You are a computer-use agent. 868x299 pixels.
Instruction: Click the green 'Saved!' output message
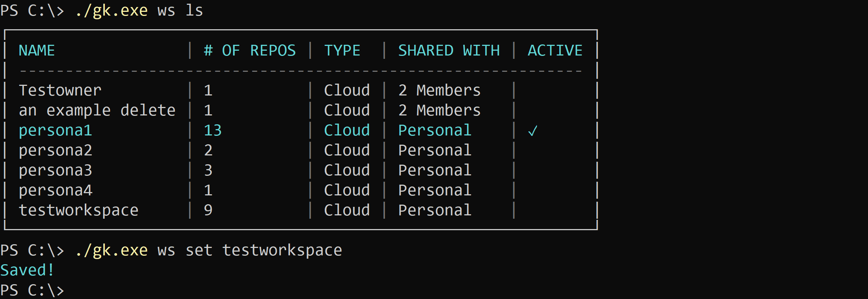tap(27, 271)
